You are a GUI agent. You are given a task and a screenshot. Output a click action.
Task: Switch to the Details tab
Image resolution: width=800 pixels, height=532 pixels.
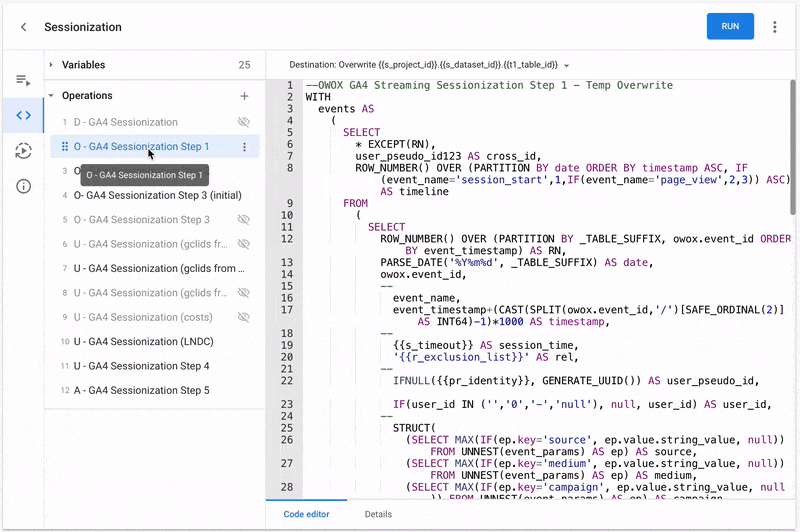point(378,514)
